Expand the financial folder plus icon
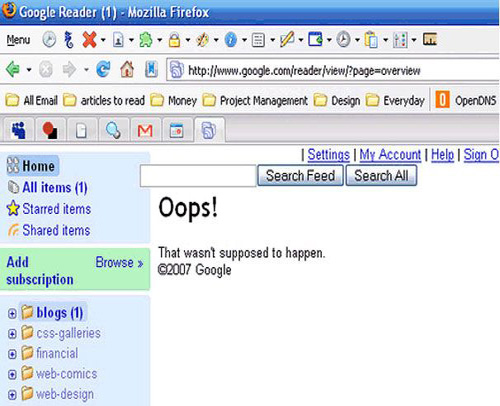Image resolution: width=500 pixels, height=406 pixels. pos(12,354)
